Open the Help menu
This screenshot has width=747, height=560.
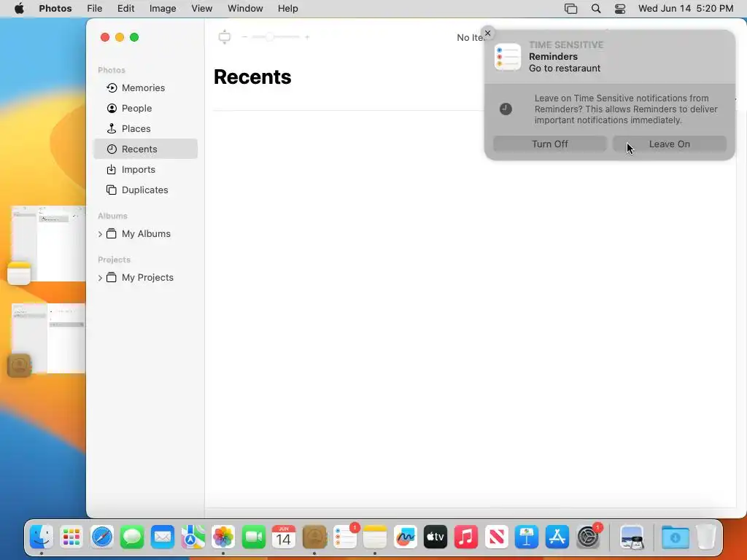click(287, 9)
